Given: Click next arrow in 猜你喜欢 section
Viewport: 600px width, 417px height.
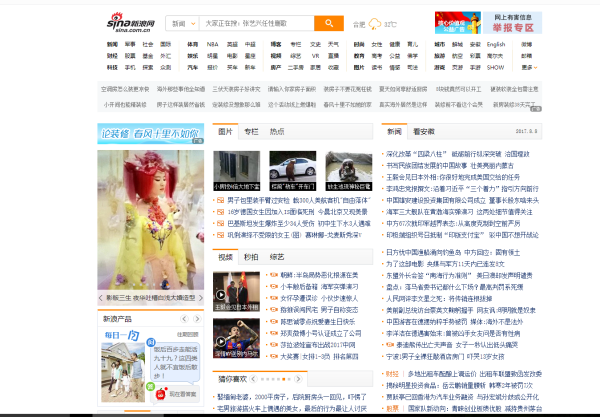Looking at the screenshot, I should coord(298,379).
